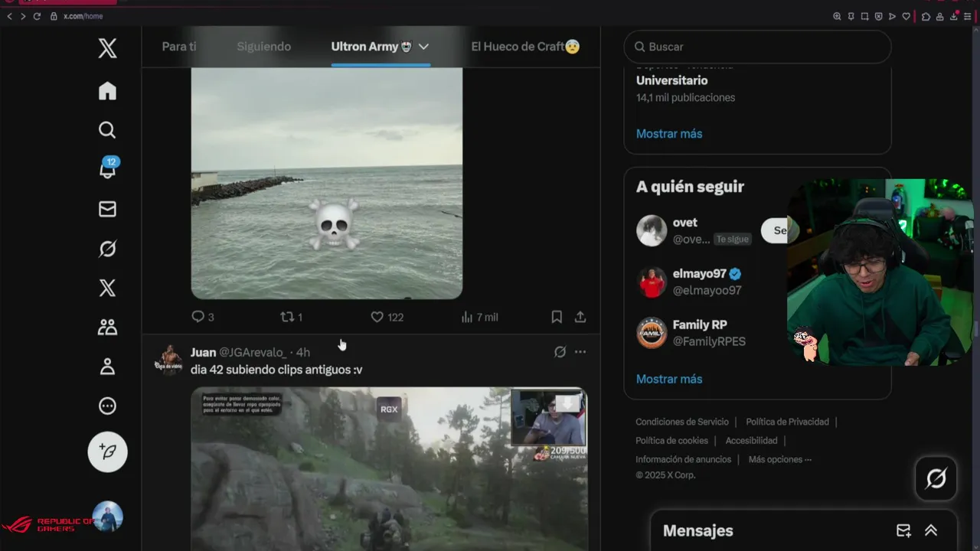The image size is (980, 551).
Task: Open @JGArevalo_ handle link
Action: click(x=253, y=352)
